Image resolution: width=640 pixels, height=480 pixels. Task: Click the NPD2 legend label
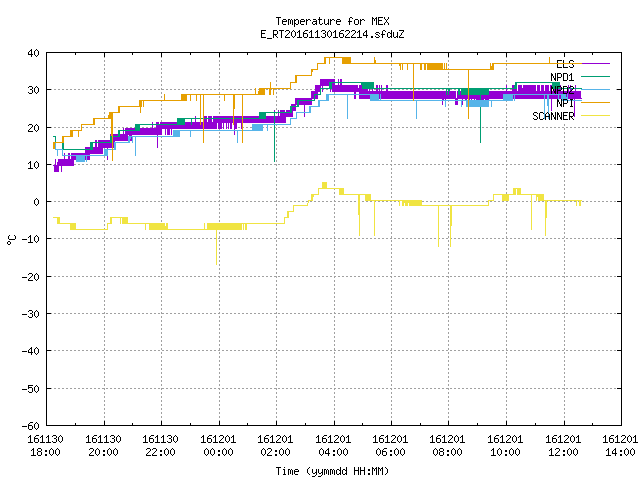562,90
